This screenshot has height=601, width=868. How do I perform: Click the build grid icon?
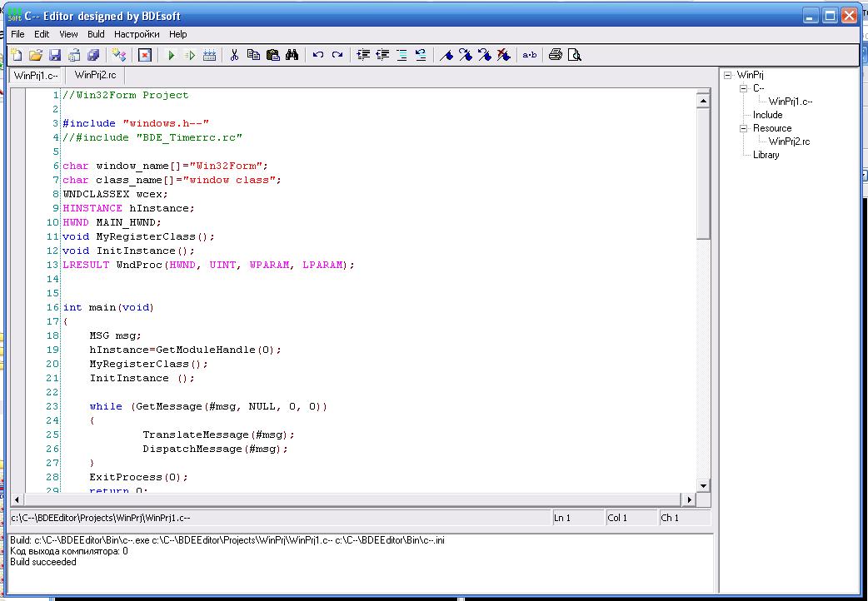(x=209, y=55)
